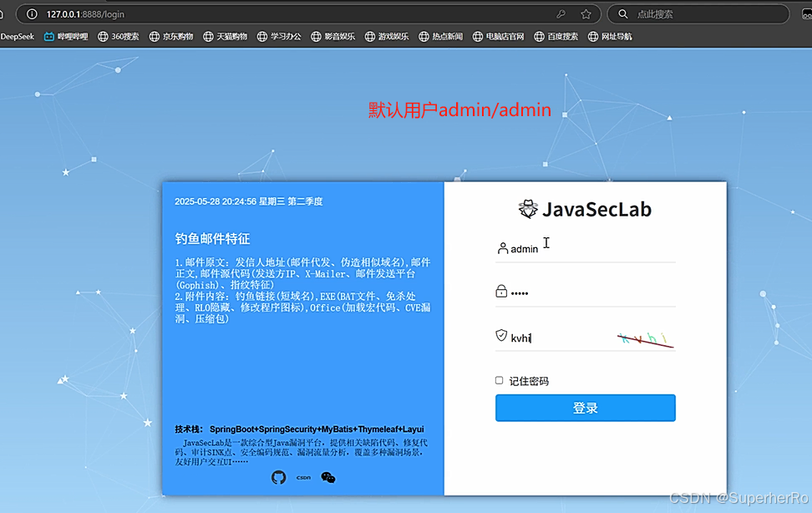This screenshot has width=812, height=513.
Task: Click the JavaSecLab hat logo
Action: [528, 209]
